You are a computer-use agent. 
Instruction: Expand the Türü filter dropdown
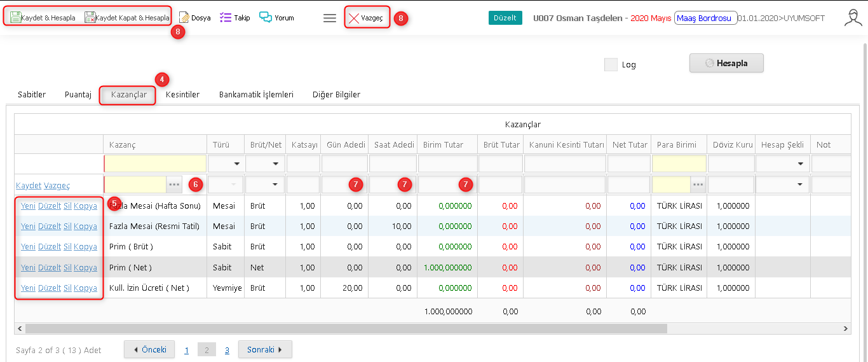(237, 164)
